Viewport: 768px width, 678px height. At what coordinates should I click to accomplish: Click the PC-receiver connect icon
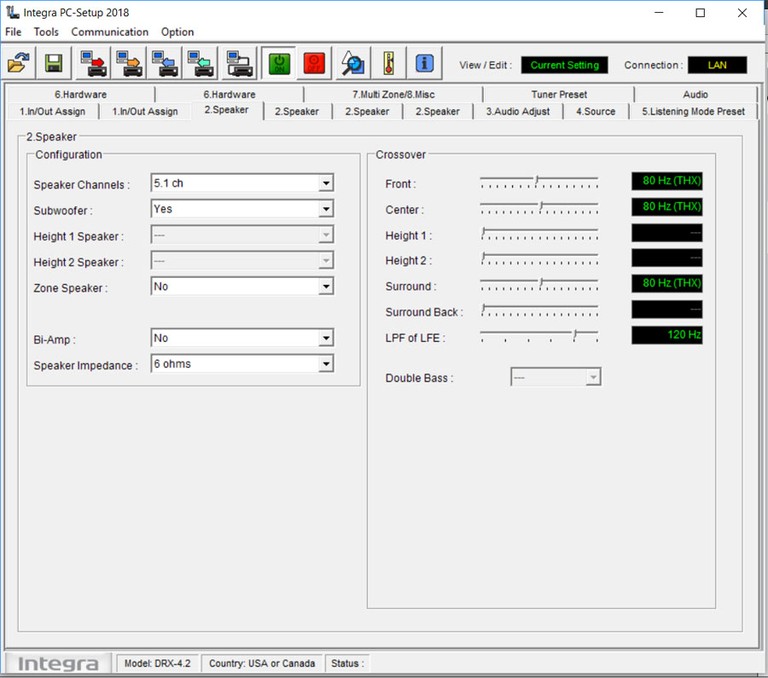coord(238,64)
